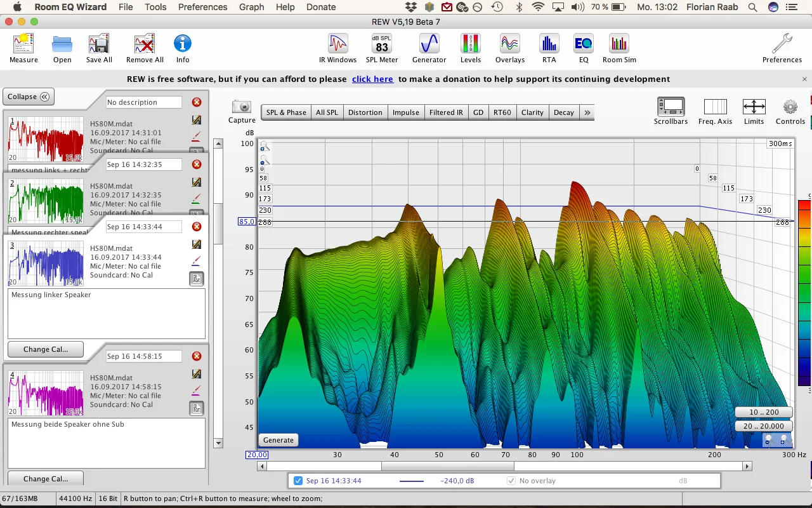Follow the 'click here' donation link

click(372, 79)
